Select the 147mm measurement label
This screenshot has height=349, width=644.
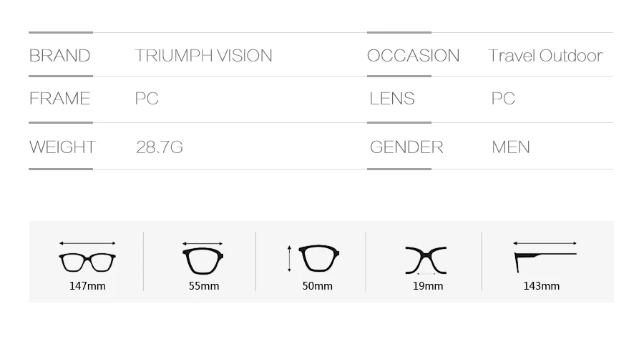click(x=87, y=286)
